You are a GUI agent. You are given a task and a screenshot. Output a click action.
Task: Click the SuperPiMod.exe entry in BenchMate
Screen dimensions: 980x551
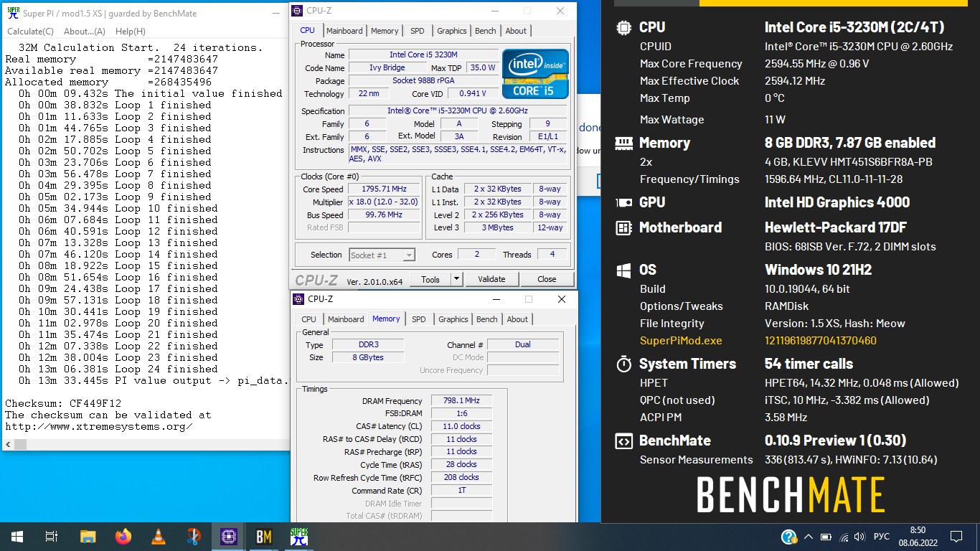coord(681,341)
